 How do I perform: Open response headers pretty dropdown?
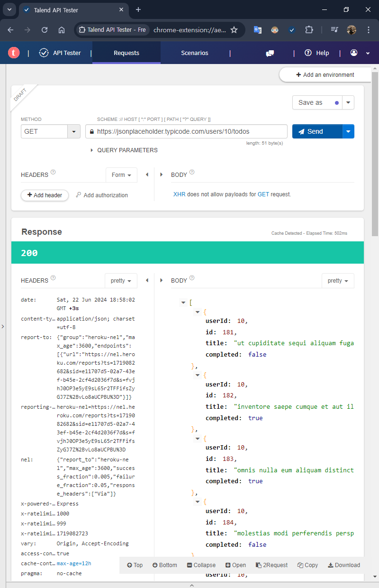click(x=121, y=281)
